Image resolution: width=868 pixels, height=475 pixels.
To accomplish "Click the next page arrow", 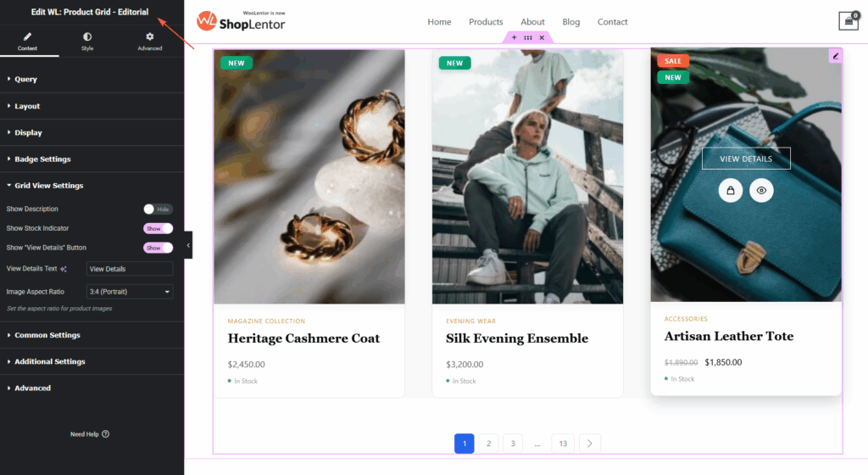I will [590, 444].
